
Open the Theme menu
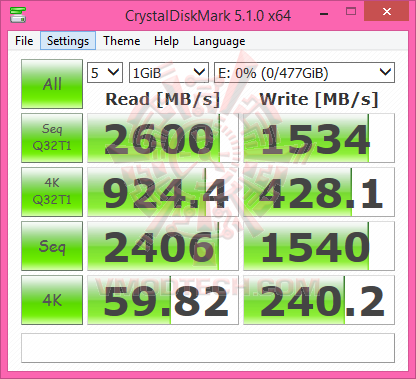122,41
